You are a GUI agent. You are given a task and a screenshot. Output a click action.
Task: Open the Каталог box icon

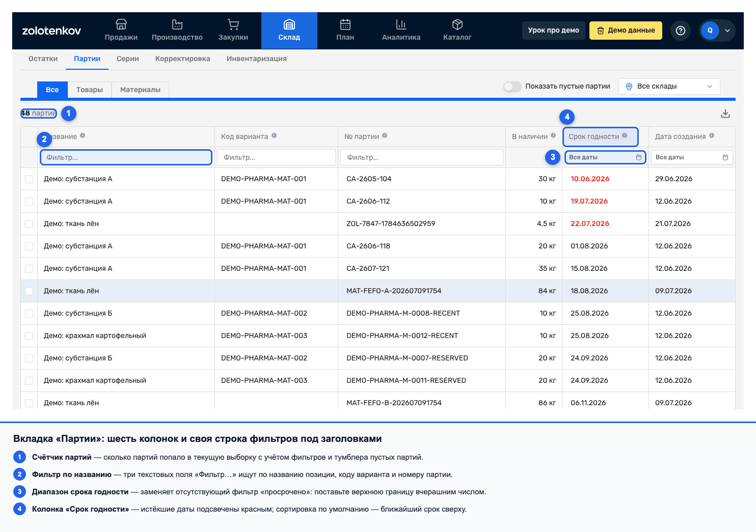click(x=457, y=24)
